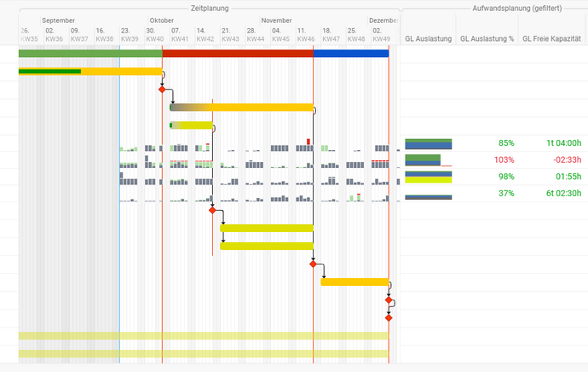Viewport: 588px width, 372px height.
Task: Select the blue segment of the top summary bar
Action: [350, 53]
